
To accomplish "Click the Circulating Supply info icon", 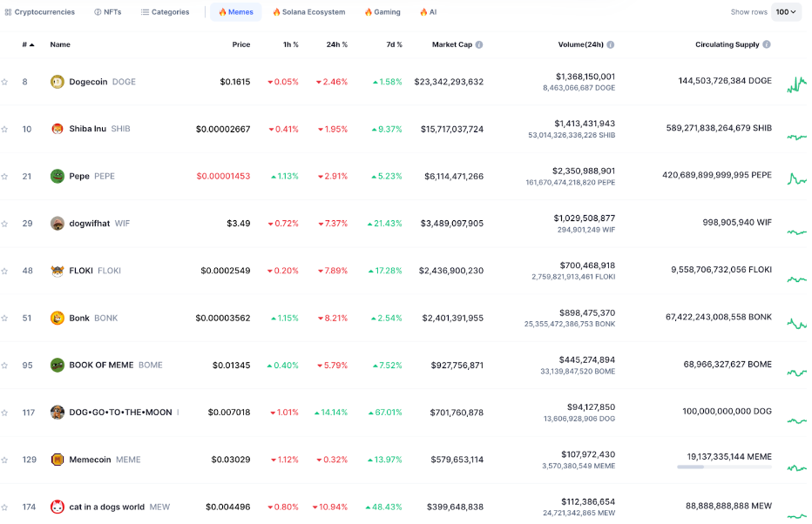I will (x=767, y=44).
